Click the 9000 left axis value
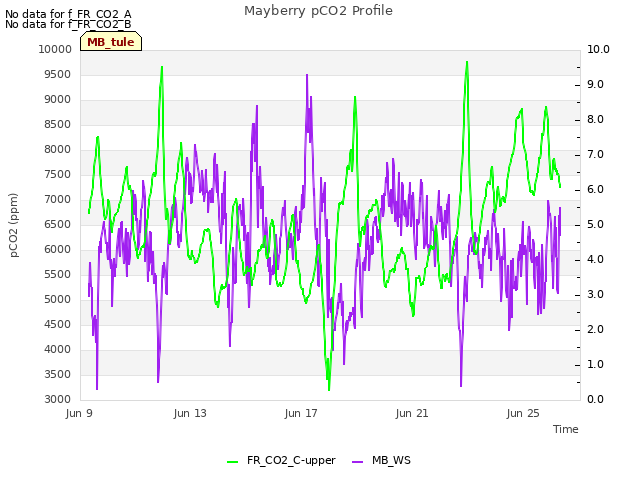The width and height of the screenshot is (640, 480). click(58, 100)
